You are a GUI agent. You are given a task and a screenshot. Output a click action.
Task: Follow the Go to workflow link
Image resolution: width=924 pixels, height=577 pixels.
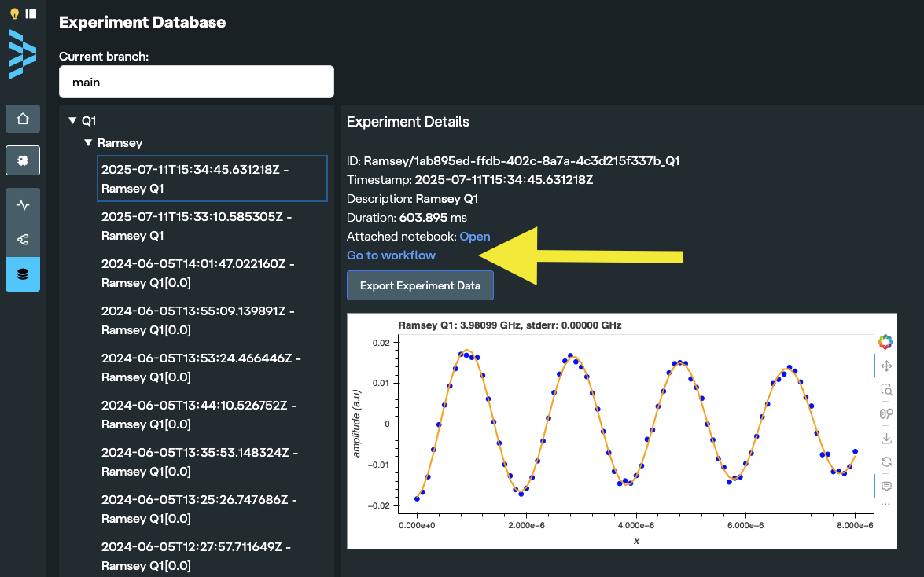(x=391, y=255)
